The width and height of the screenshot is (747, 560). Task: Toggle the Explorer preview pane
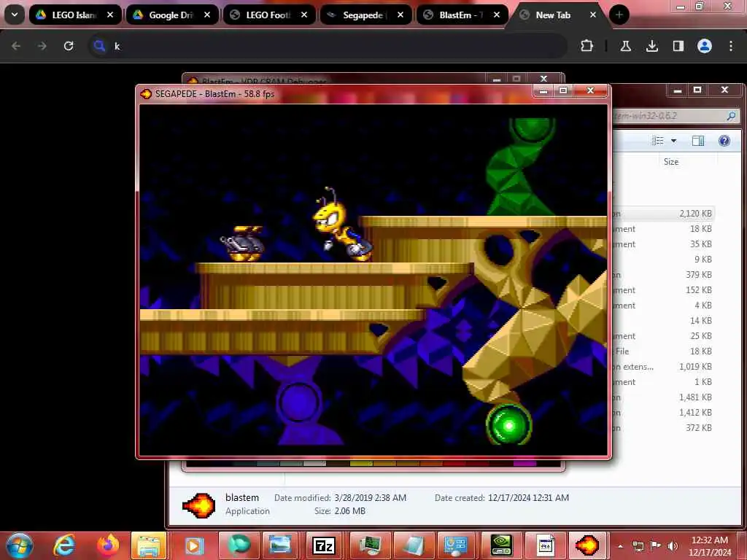pos(698,141)
